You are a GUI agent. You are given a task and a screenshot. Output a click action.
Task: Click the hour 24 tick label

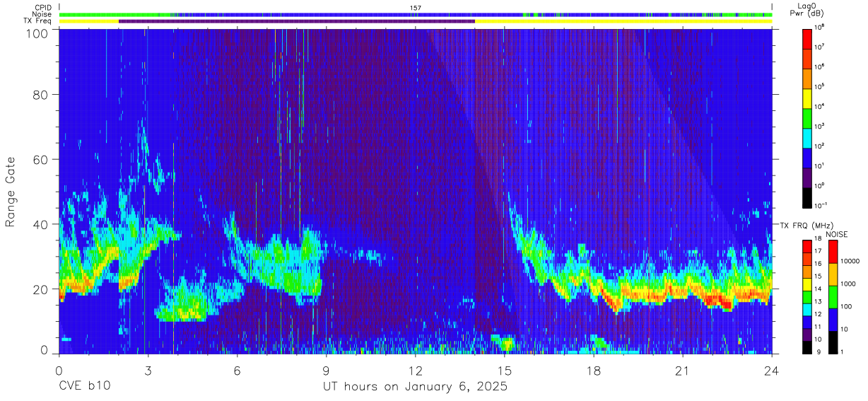coord(772,371)
